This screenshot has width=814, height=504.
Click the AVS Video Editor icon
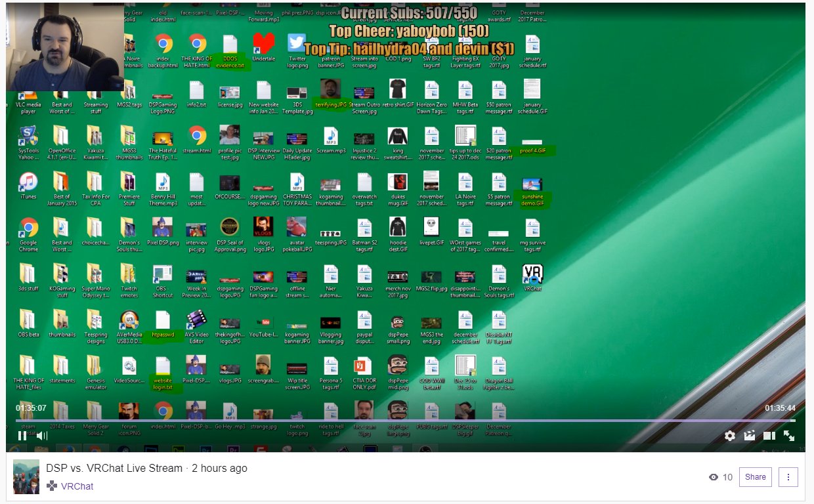tap(197, 320)
